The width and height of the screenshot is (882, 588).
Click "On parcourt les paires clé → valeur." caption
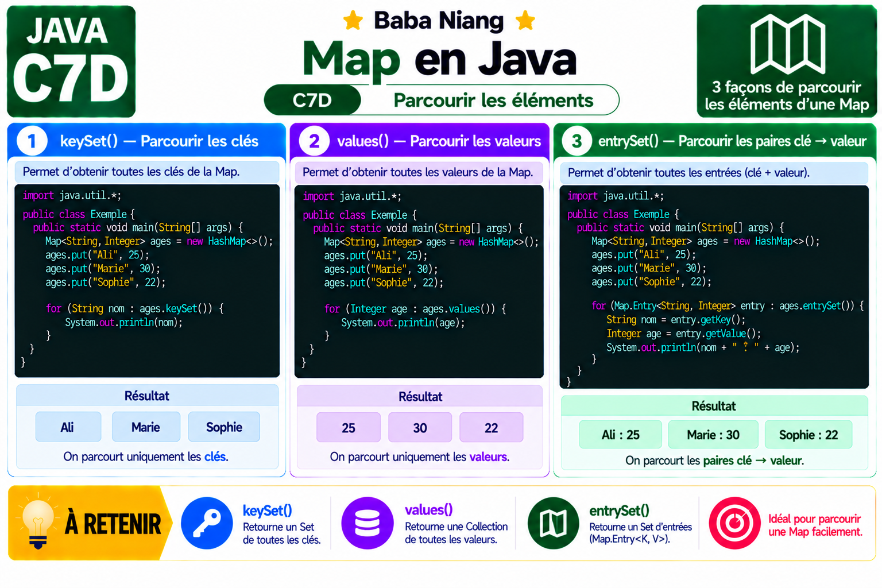[x=715, y=461]
